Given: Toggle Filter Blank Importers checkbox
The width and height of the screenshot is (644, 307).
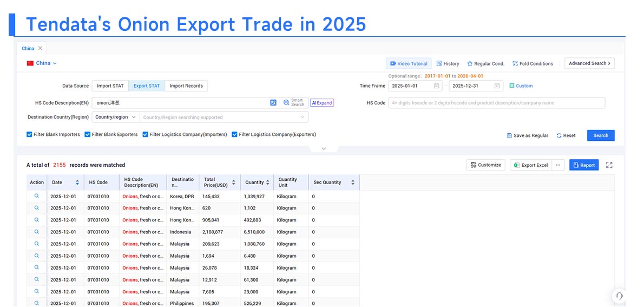Looking at the screenshot, I should [29, 134].
